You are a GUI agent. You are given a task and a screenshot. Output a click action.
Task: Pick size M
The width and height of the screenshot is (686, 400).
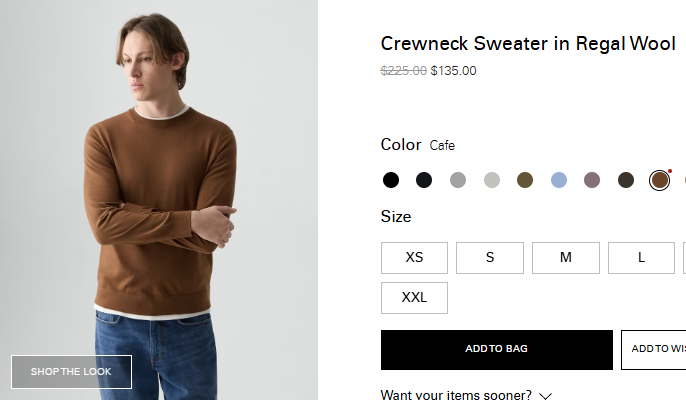pos(565,258)
